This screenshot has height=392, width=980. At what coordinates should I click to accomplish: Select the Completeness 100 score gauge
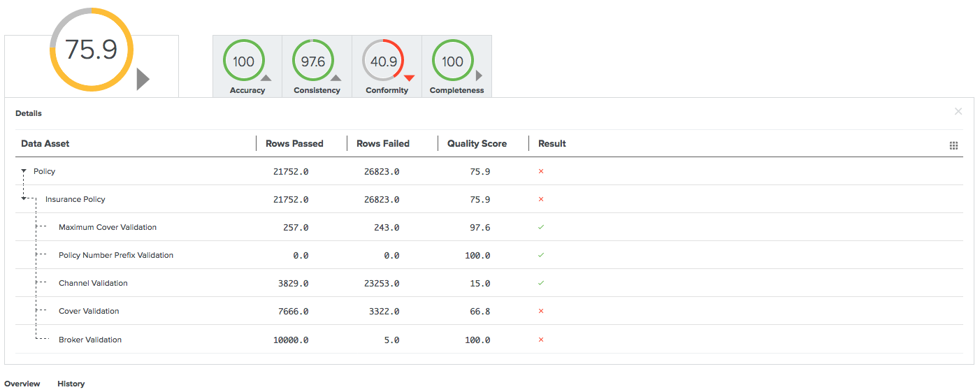[452, 61]
